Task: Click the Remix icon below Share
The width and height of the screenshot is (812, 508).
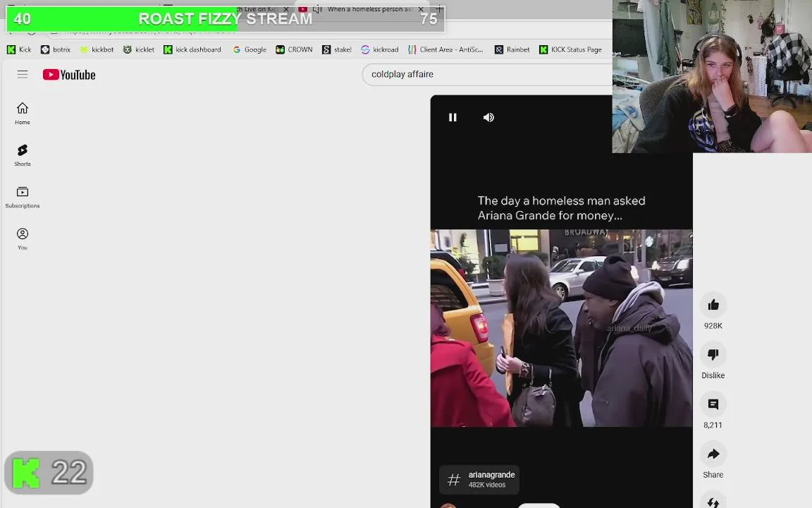Action: 713,501
